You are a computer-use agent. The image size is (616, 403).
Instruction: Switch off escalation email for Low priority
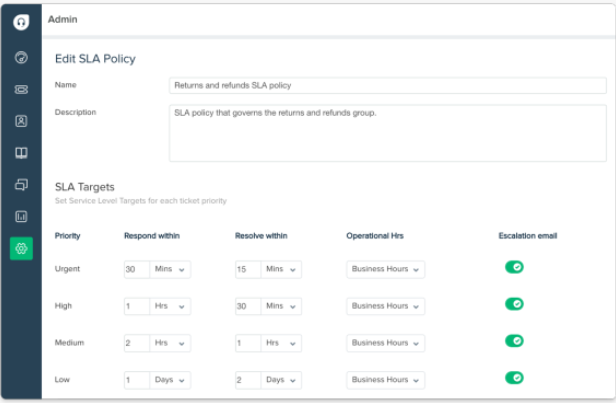pyautogui.click(x=514, y=378)
